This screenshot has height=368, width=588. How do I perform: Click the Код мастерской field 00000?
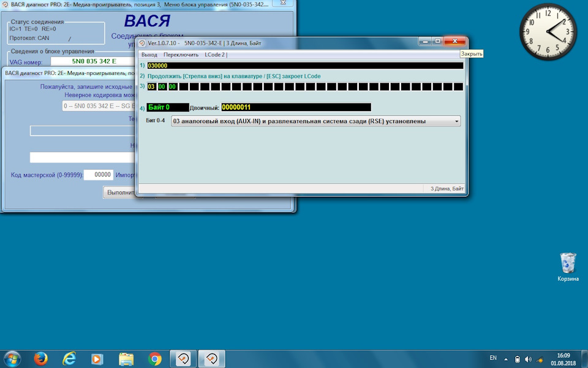point(98,175)
